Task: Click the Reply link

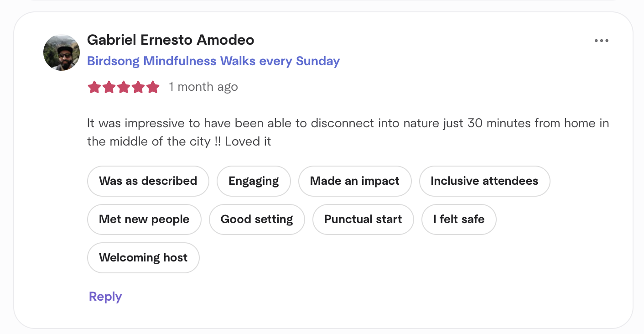Action: click(105, 297)
